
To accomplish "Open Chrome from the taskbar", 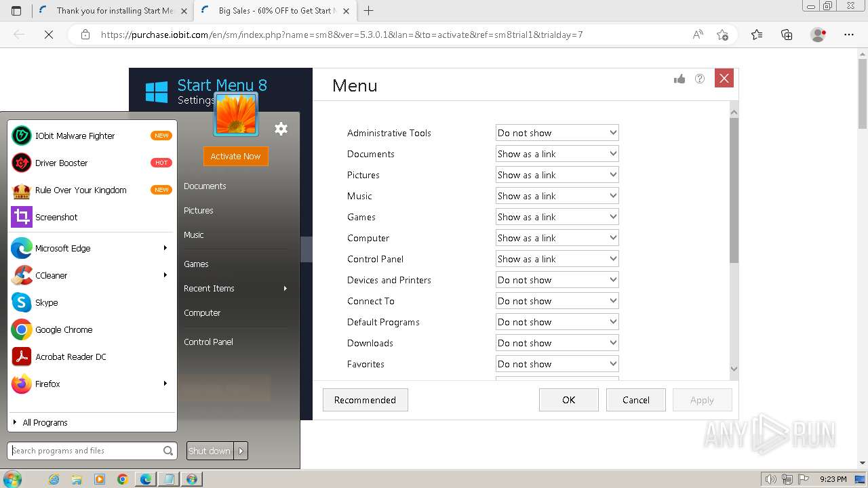I will click(x=123, y=479).
